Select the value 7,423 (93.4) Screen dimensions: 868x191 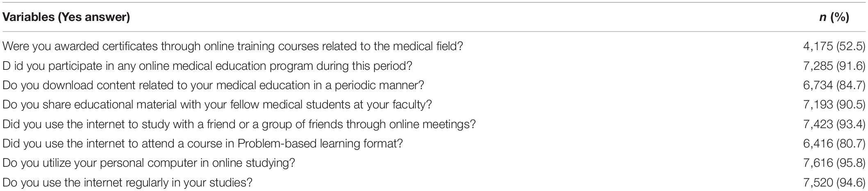(x=834, y=124)
